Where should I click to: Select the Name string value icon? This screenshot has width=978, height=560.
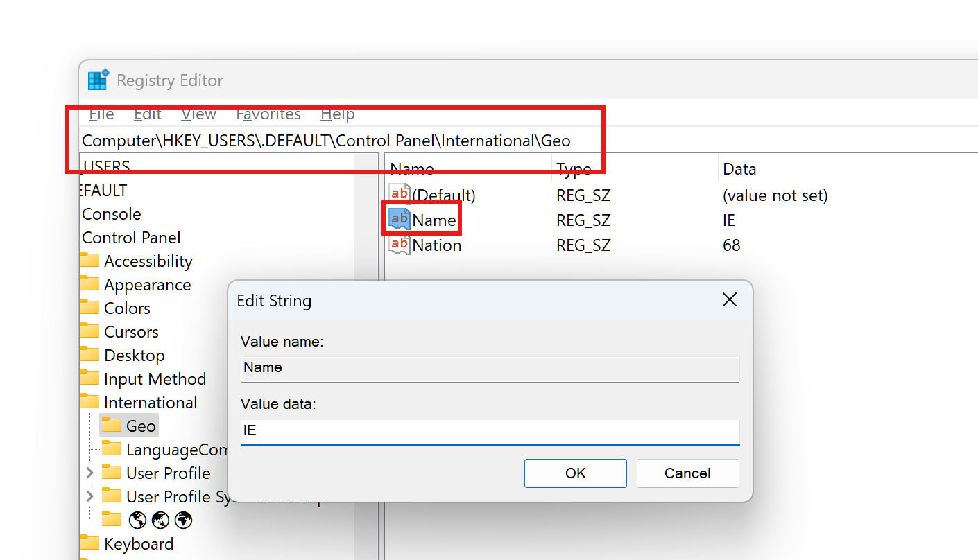[400, 220]
